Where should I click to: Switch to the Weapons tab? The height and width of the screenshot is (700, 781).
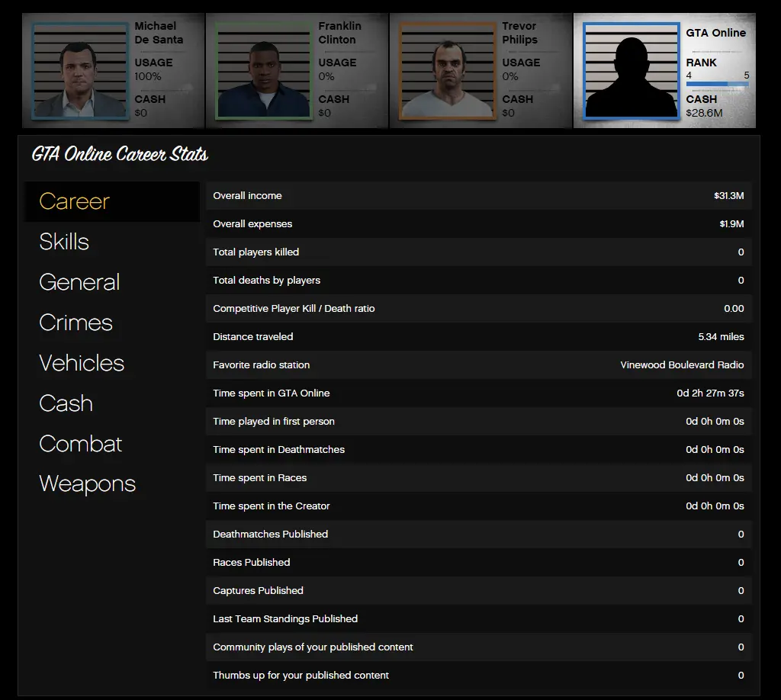click(x=87, y=484)
